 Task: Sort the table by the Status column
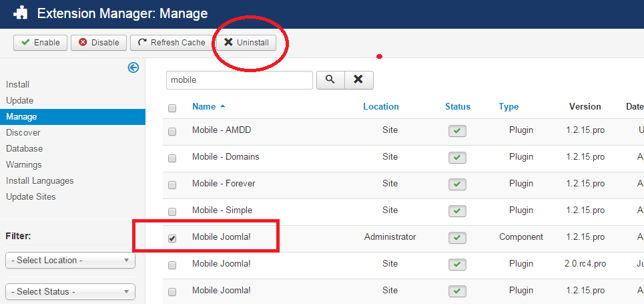[458, 106]
